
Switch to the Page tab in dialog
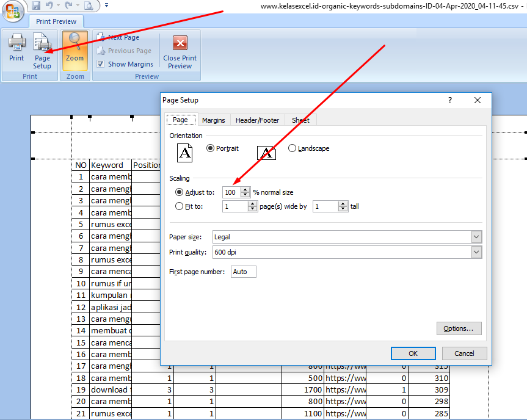click(180, 120)
